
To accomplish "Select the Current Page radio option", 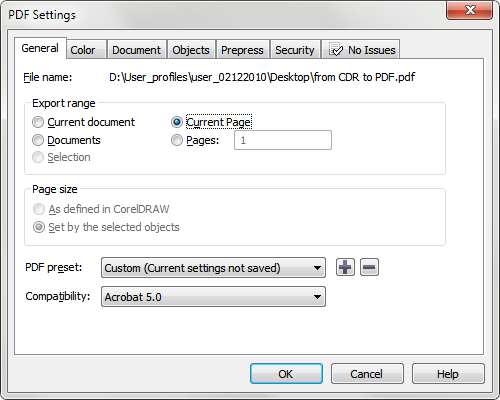I will point(177,122).
